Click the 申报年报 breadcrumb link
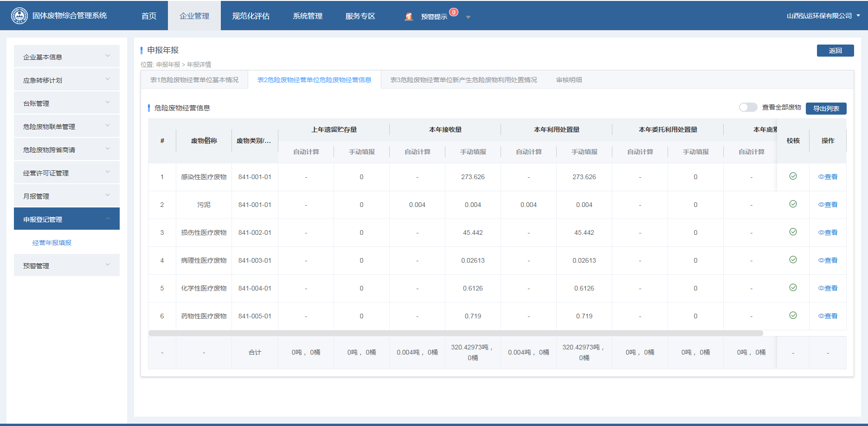The height and width of the screenshot is (426, 868). [168, 65]
